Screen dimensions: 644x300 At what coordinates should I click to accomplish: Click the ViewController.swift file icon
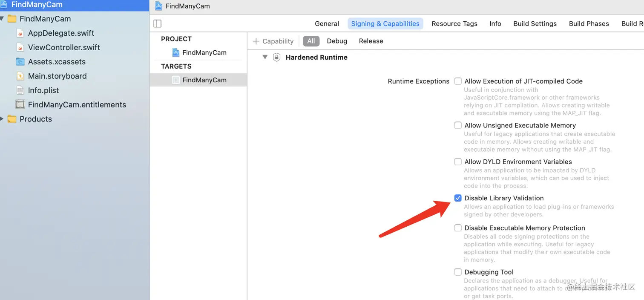[20, 47]
